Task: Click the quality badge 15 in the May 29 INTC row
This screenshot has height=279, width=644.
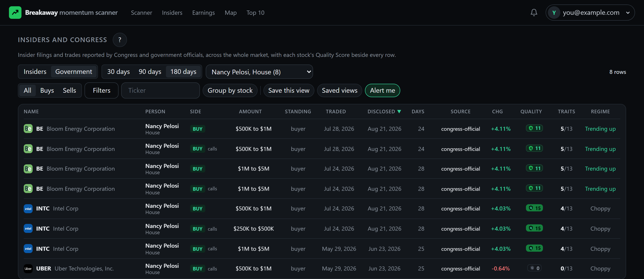Action: point(534,248)
